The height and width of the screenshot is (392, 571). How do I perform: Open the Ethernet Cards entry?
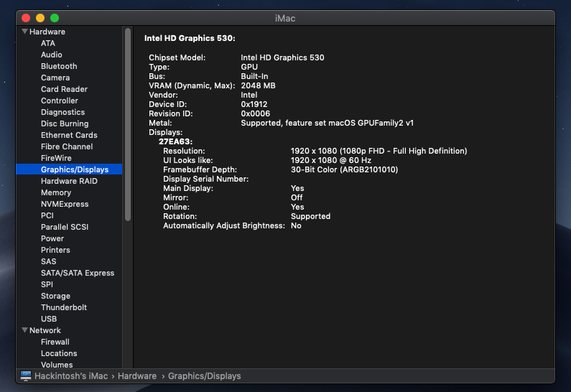coord(69,135)
